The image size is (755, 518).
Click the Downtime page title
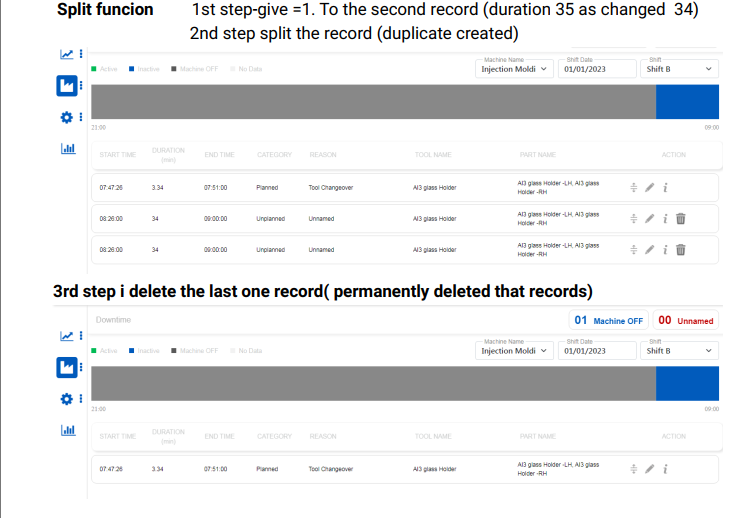tap(113, 320)
